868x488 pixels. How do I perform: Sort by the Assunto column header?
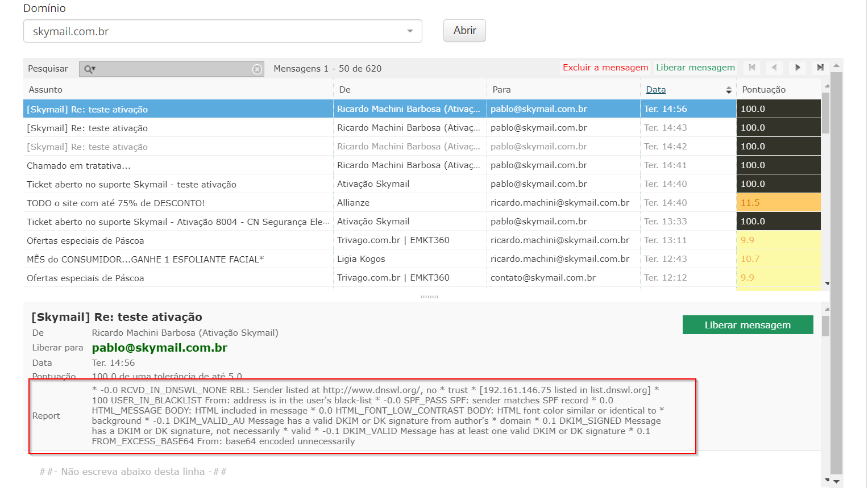(x=45, y=90)
